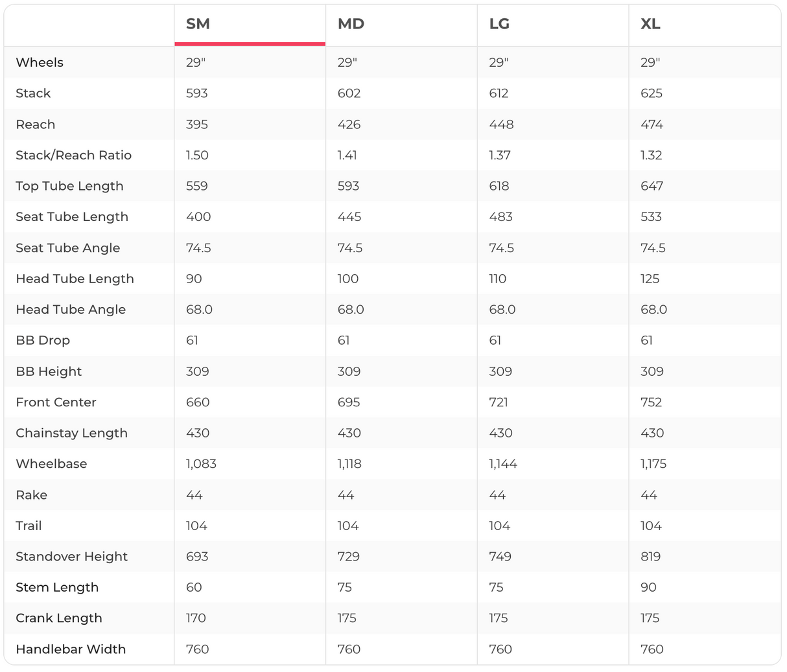Select the Standover Height row label
787x672 pixels.
71,557
